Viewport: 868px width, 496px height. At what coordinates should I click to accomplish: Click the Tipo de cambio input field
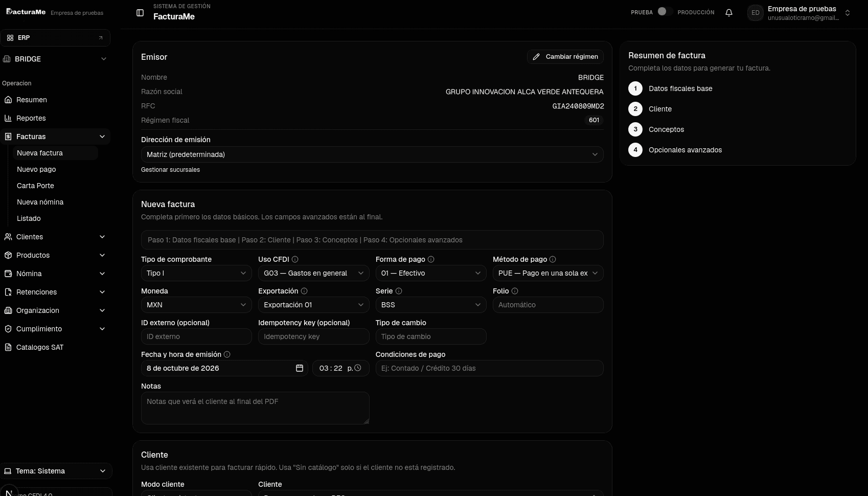tap(431, 336)
